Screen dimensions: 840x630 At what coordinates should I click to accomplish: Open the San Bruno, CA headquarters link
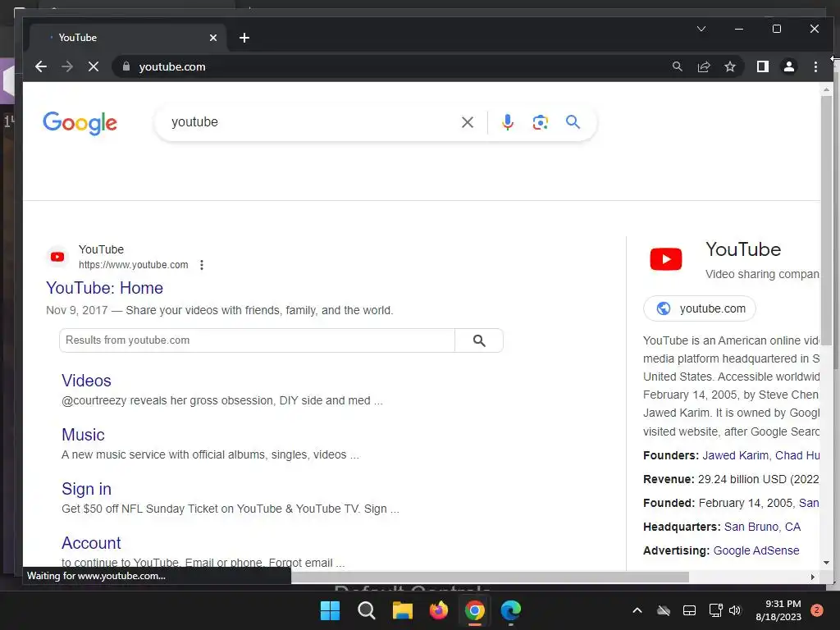762,527
